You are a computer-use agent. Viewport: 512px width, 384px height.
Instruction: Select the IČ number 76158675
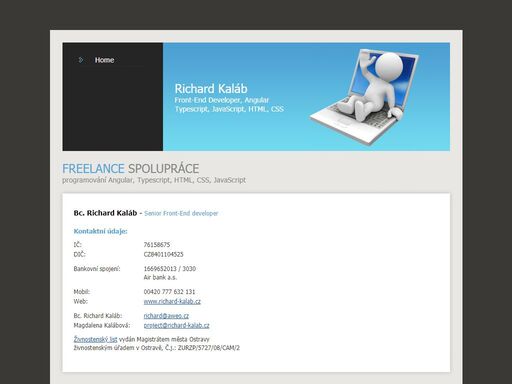click(x=157, y=245)
